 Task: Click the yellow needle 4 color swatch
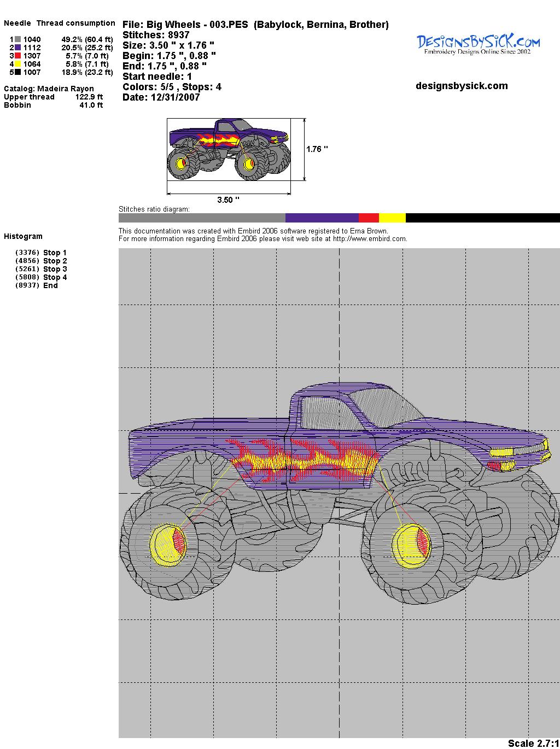point(18,64)
